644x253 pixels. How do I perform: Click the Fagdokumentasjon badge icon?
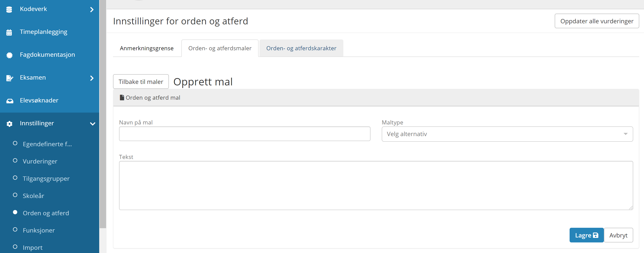[9, 55]
